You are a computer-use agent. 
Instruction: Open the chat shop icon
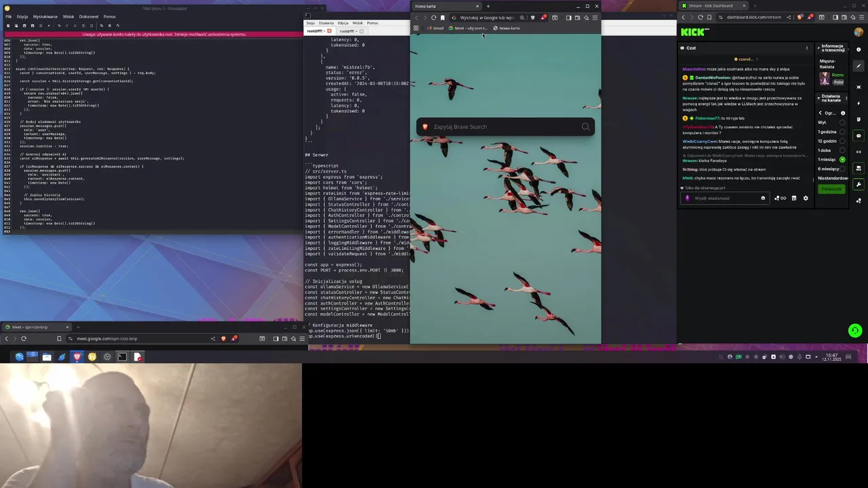[x=794, y=198]
